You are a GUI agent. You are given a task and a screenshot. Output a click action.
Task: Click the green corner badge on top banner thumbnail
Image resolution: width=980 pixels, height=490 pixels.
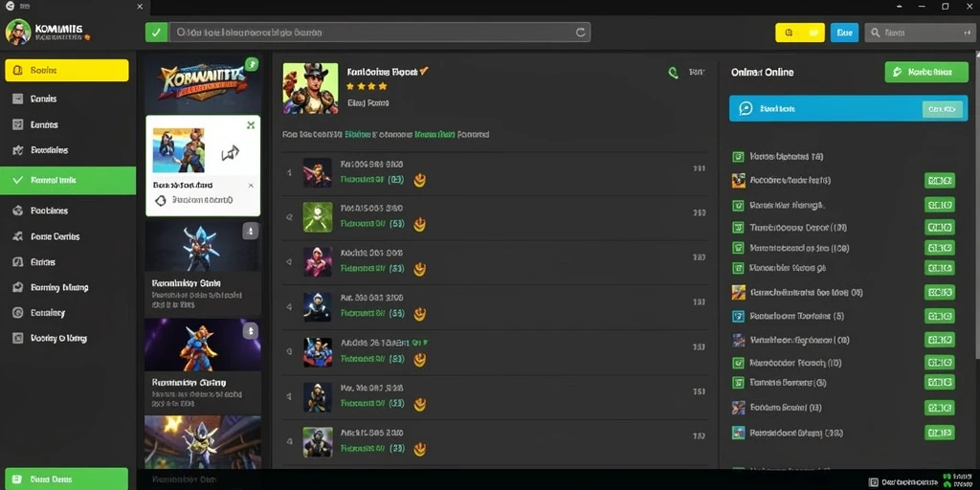pyautogui.click(x=252, y=63)
